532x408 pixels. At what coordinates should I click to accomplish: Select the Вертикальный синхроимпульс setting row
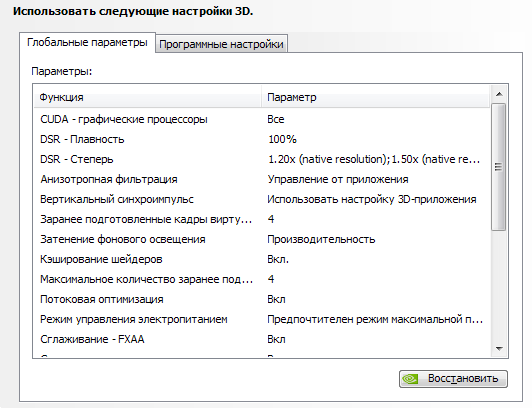(262, 199)
